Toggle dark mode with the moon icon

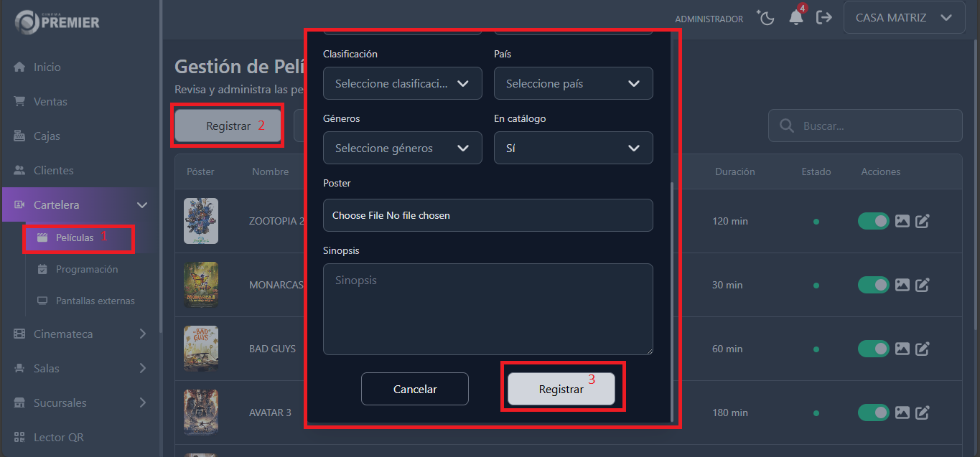point(765,17)
